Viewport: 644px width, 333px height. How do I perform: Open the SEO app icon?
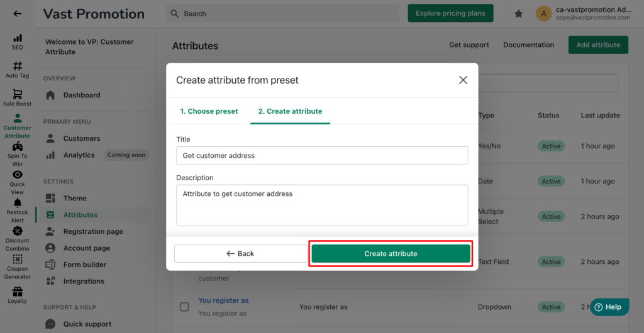click(17, 38)
